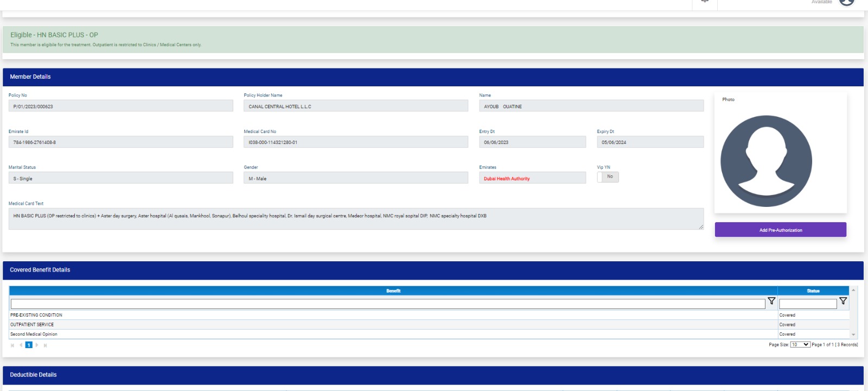Click the Page 1 of 1 records text
The width and height of the screenshot is (868, 391).
coord(835,345)
